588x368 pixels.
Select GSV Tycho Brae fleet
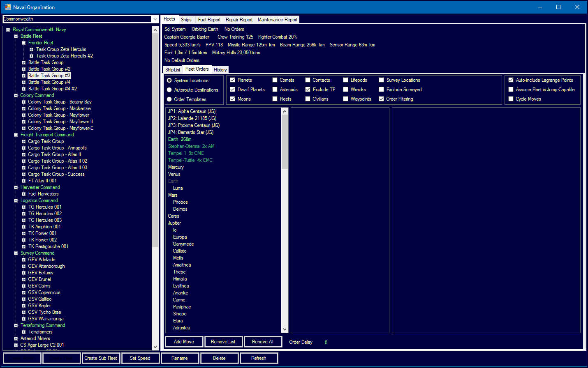(x=44, y=312)
